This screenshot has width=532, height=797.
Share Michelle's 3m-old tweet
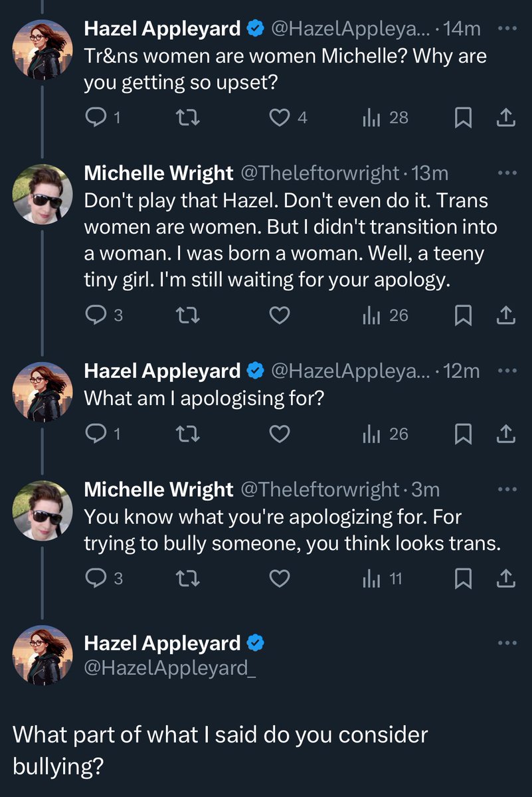[x=506, y=578]
